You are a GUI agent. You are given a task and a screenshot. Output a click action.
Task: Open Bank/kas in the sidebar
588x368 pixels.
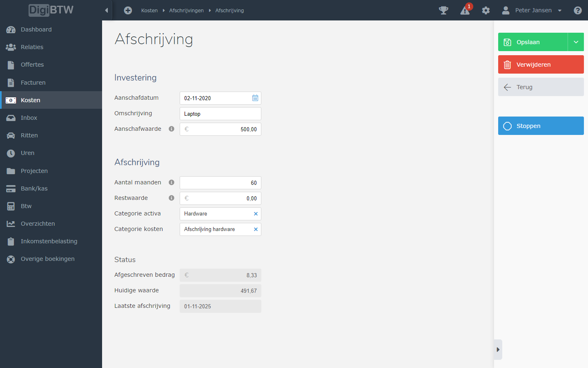pyautogui.click(x=51, y=188)
